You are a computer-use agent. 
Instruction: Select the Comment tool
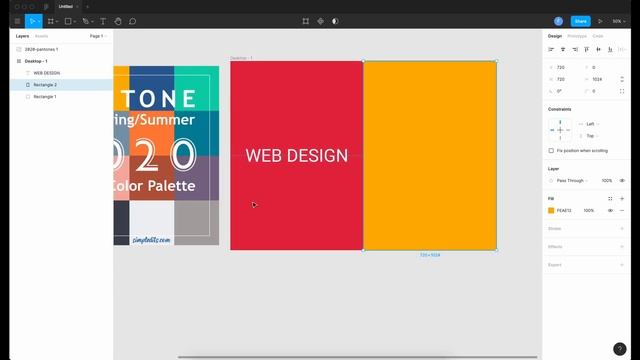[x=133, y=21]
